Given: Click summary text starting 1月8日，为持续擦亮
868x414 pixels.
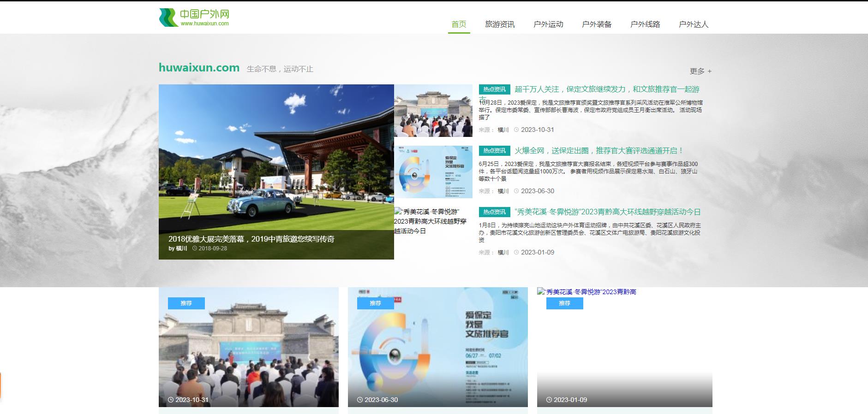Looking at the screenshot, I should tap(590, 233).
